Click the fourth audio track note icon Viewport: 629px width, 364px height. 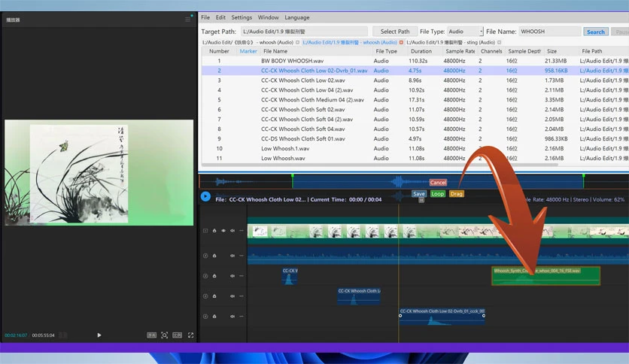pyautogui.click(x=205, y=317)
